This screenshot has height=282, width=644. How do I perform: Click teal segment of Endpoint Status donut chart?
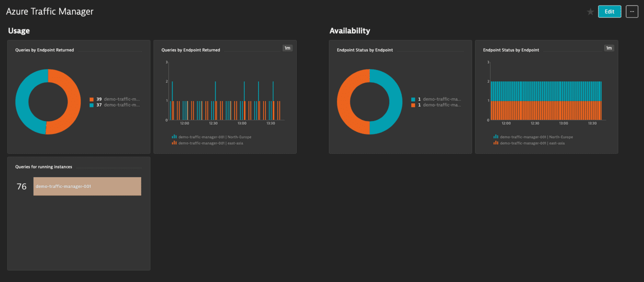coord(396,102)
